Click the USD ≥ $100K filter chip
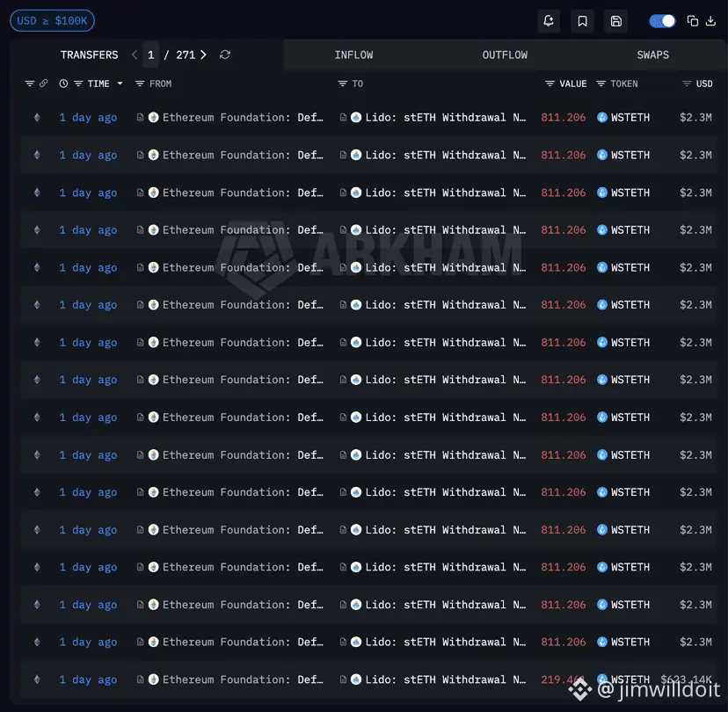The image size is (728, 712). [52, 21]
